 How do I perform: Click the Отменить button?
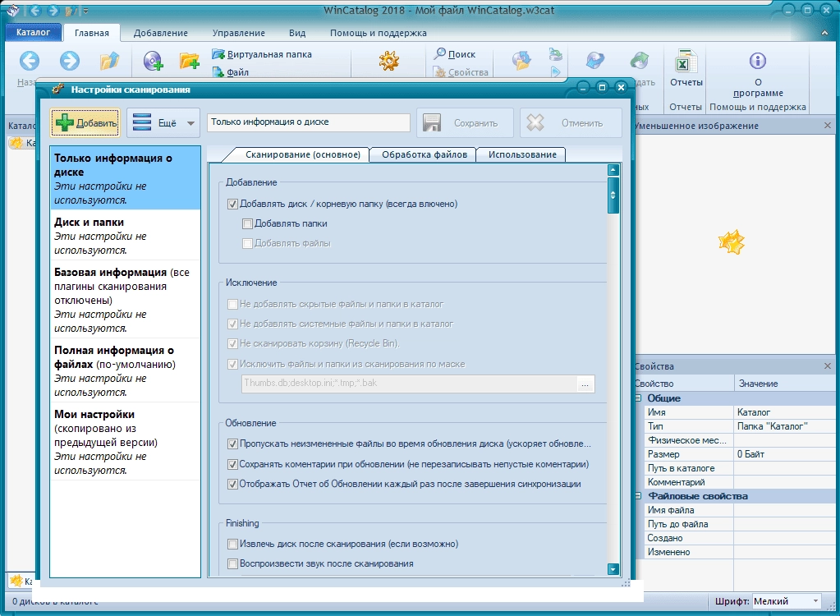pyautogui.click(x=571, y=122)
